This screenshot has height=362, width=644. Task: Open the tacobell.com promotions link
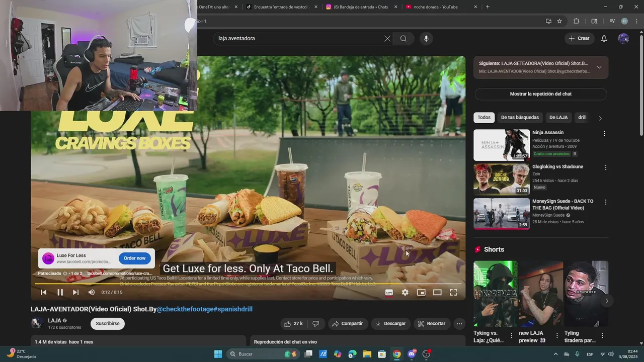tap(119, 274)
